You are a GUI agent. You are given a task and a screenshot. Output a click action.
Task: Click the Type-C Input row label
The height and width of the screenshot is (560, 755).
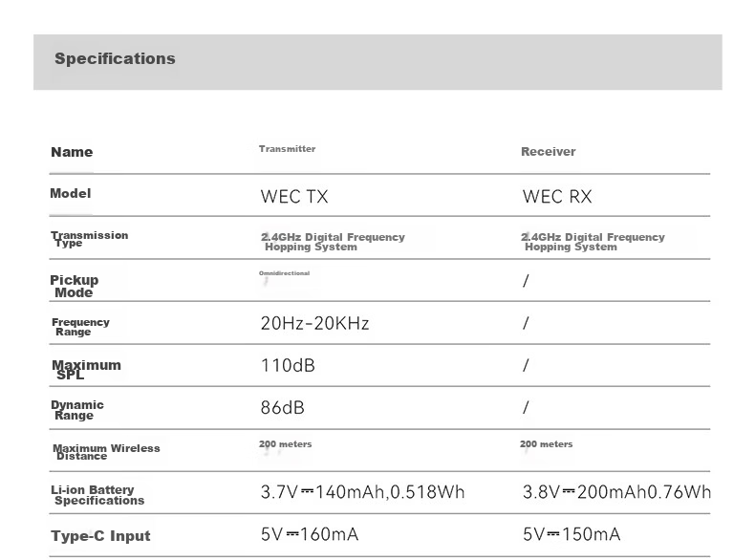[100, 536]
